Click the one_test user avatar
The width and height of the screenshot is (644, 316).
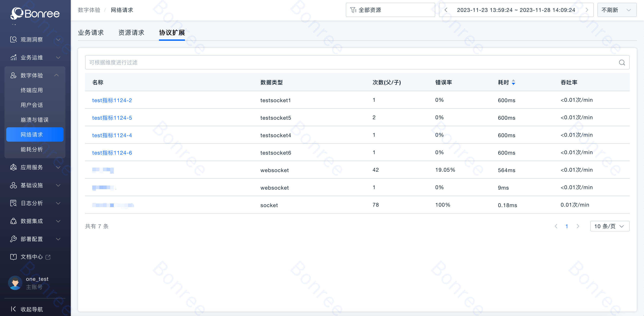click(15, 283)
